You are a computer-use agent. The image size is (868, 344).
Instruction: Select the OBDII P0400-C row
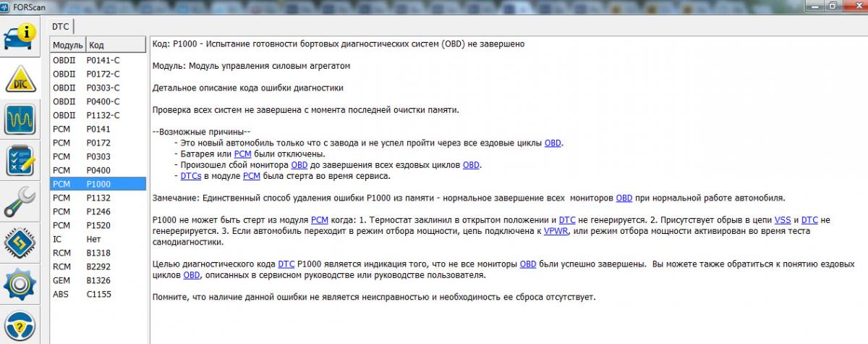(x=98, y=101)
